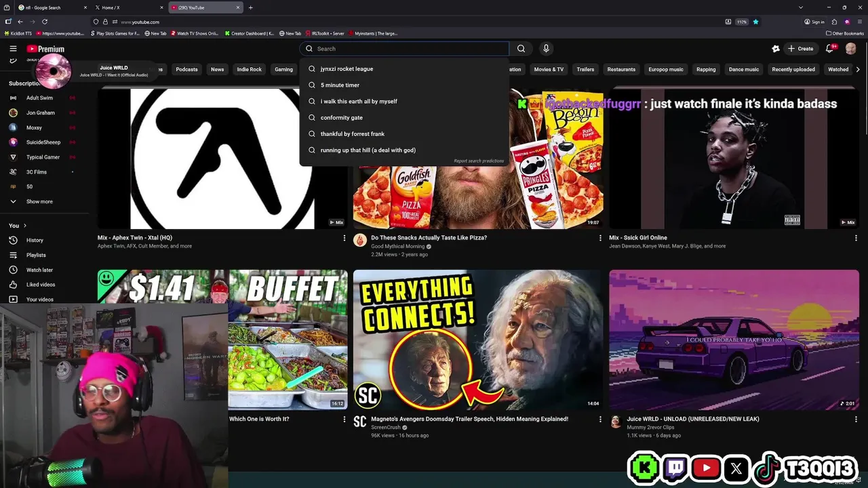Image resolution: width=868 pixels, height=488 pixels.
Task: Choose suggestion running up that hill
Action: (404, 150)
